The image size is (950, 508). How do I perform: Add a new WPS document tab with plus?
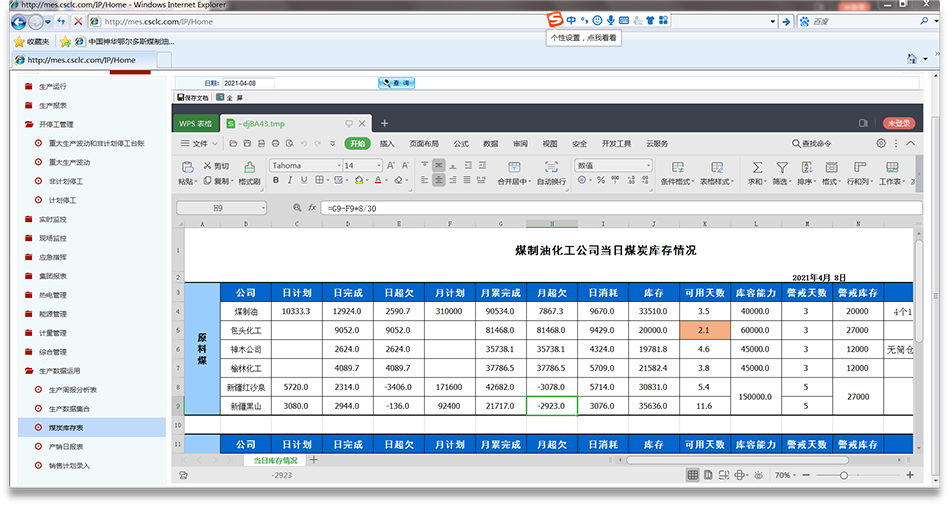pos(384,123)
